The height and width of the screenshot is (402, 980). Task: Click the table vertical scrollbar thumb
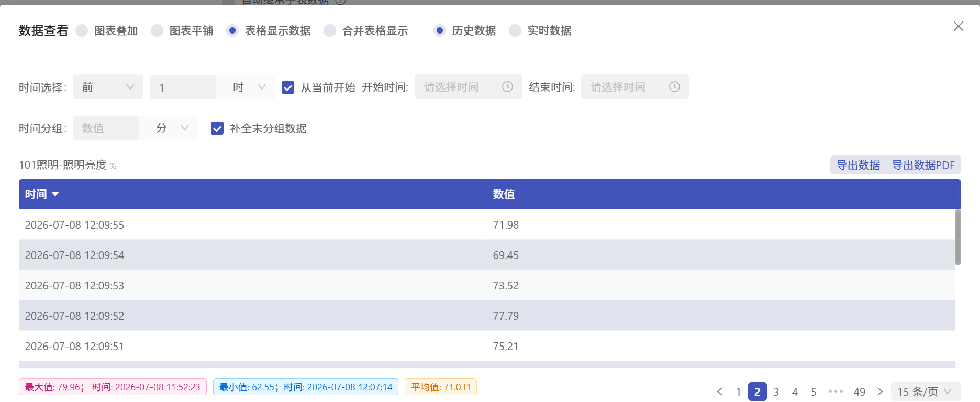[x=957, y=237]
